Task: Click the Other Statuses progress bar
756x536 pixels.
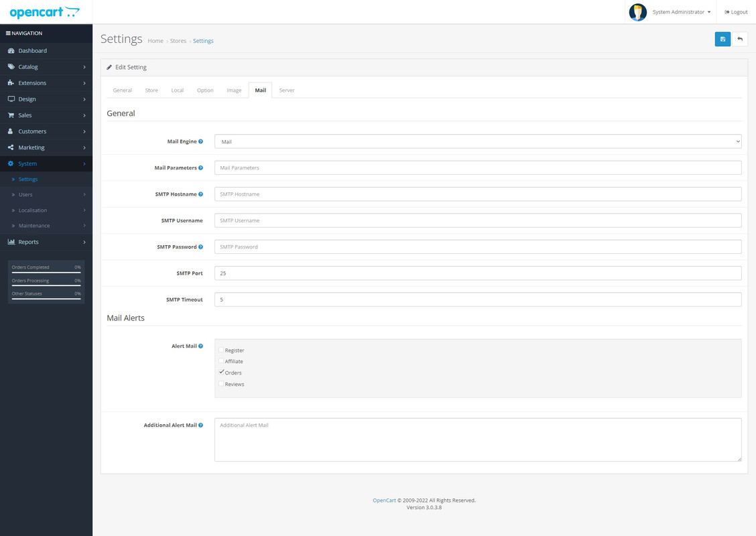Action: (x=46, y=299)
